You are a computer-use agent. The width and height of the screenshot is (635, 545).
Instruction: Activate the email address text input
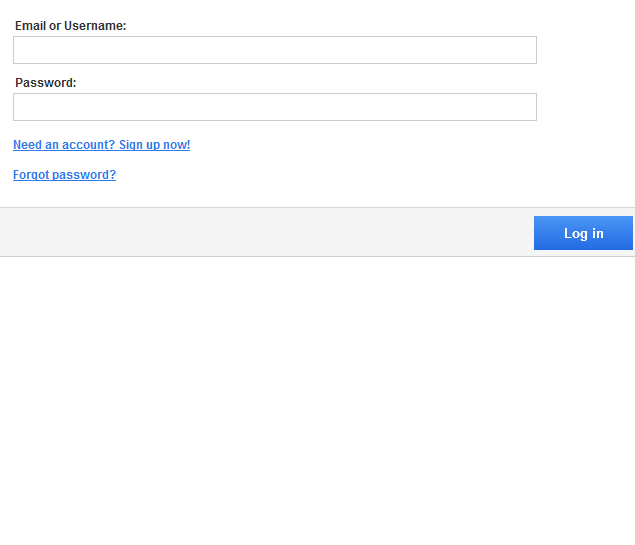274,50
